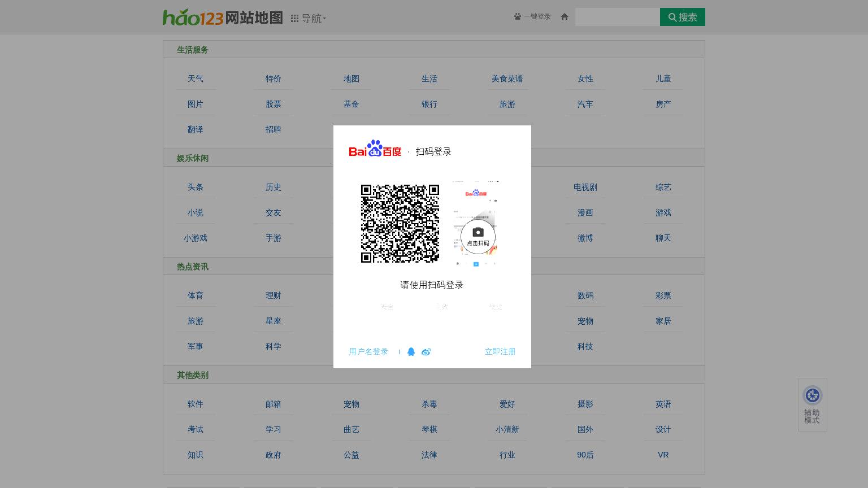This screenshot has width=868, height=488.
Task: Open the 房产 link
Action: [663, 104]
